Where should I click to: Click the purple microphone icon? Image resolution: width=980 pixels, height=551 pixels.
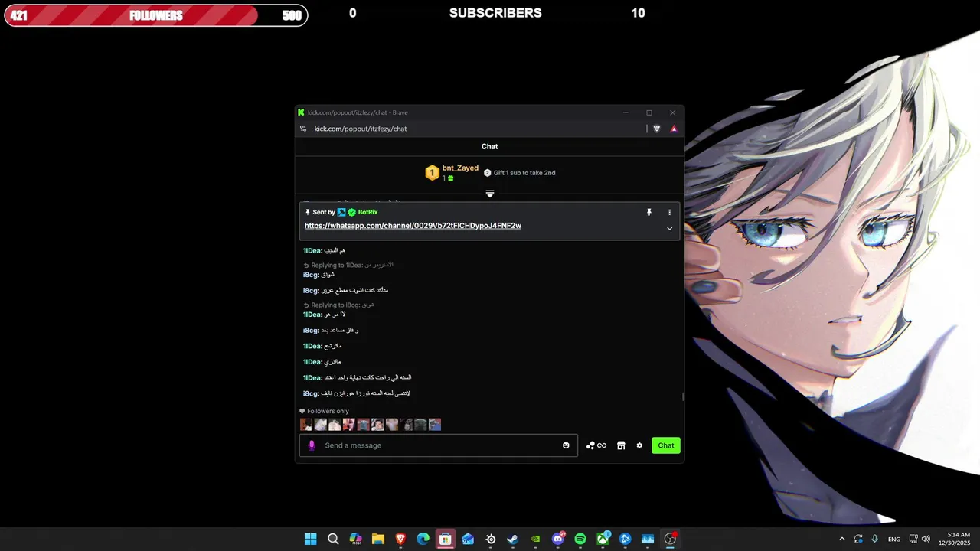pos(312,445)
